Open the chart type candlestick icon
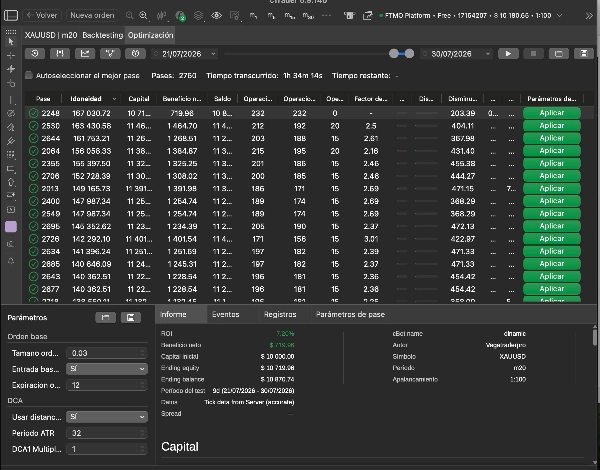600x470 pixels. pyautogui.click(x=161, y=16)
